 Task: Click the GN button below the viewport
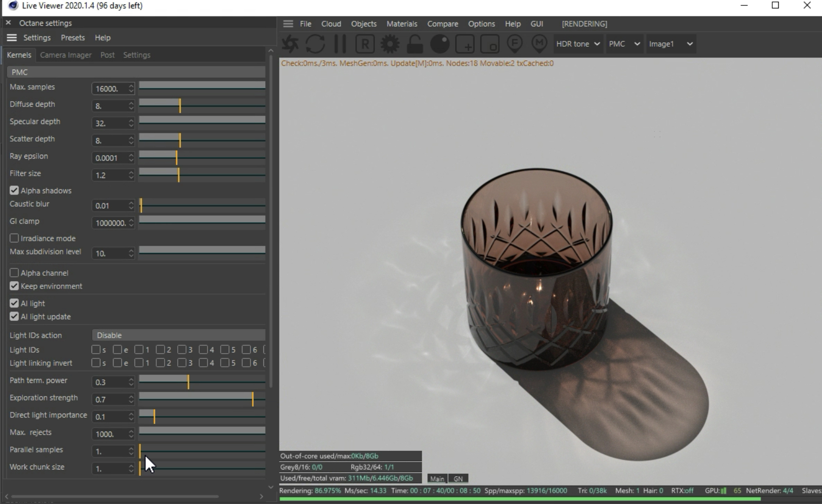click(x=458, y=479)
